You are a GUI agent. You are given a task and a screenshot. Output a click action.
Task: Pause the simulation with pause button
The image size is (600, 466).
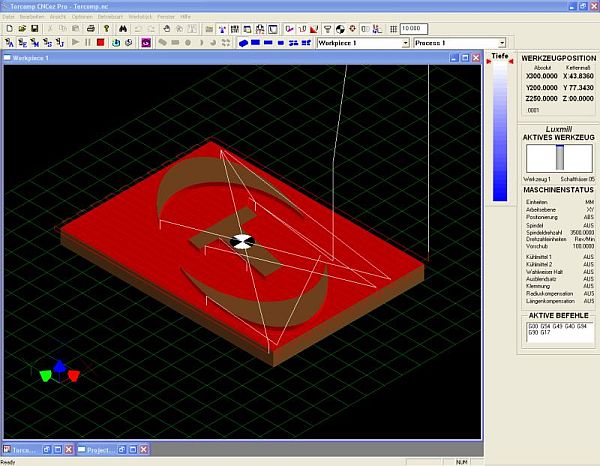coord(88,43)
